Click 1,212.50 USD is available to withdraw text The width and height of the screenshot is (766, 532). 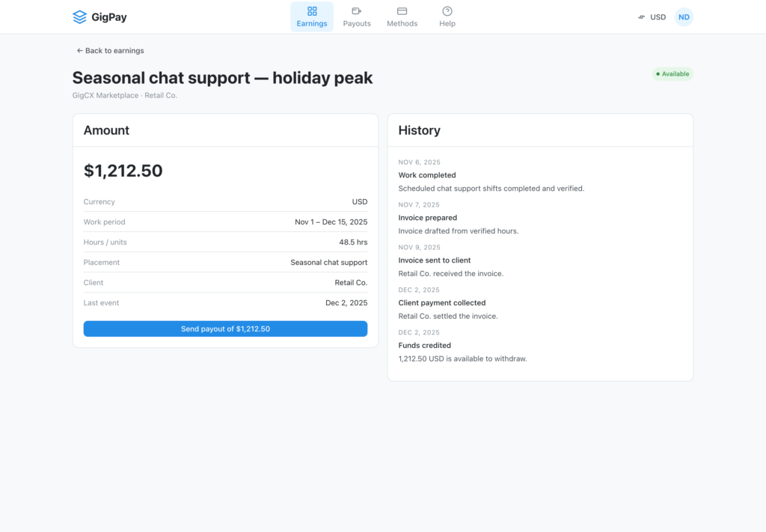click(462, 358)
